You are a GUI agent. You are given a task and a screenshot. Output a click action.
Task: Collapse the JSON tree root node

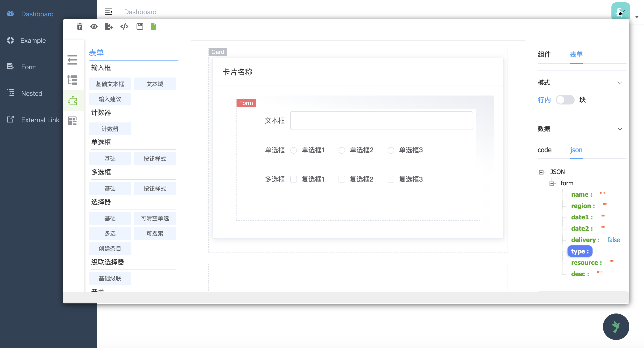click(542, 172)
